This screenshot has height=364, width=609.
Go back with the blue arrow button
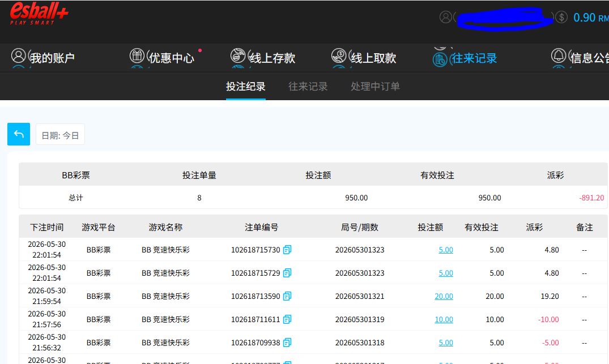19,134
